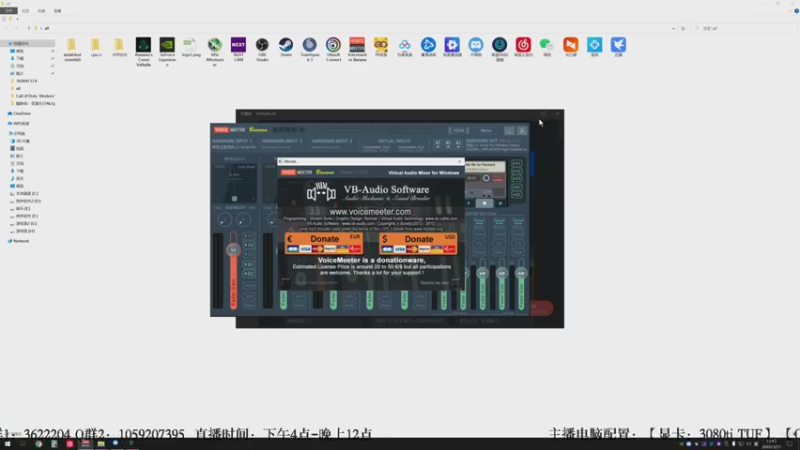Viewport: 800px width, 450px height.
Task: Open the www.voicemeeter.com link
Action: click(x=370, y=212)
